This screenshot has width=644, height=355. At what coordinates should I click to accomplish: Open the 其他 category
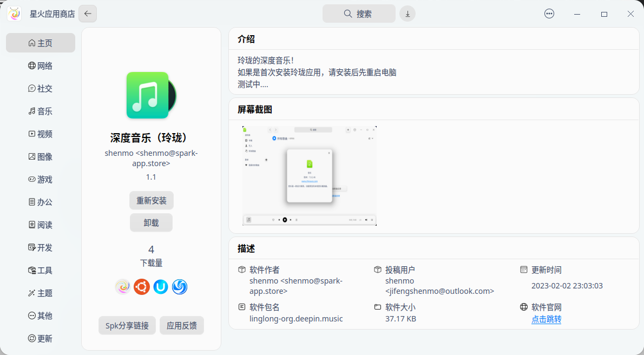click(40, 315)
